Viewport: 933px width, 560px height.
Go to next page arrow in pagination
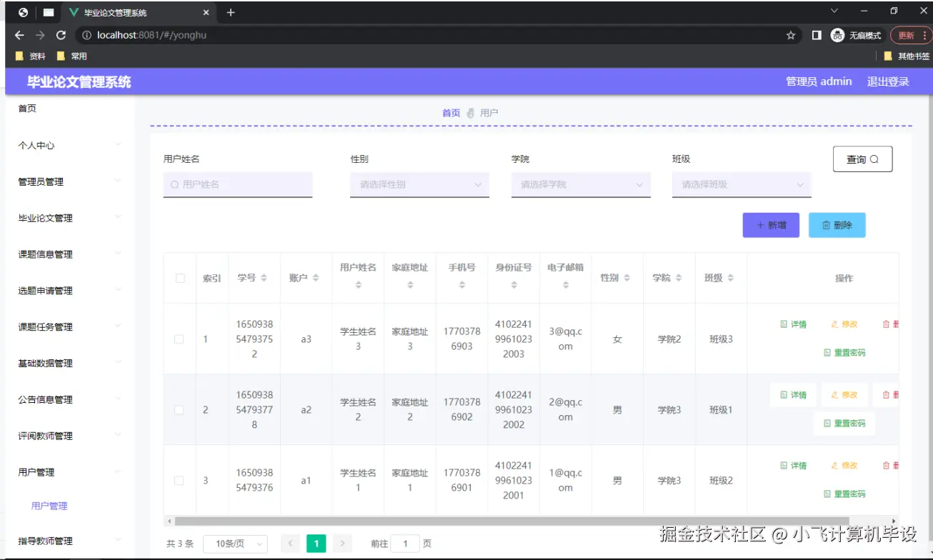342,544
